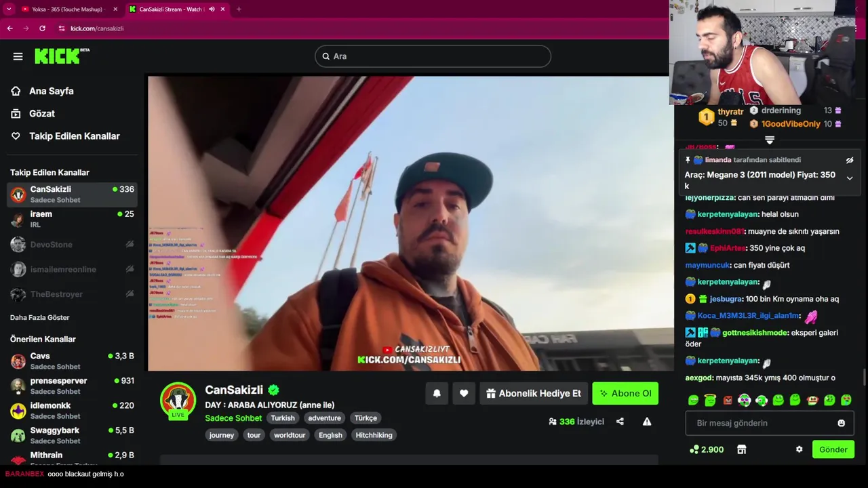Image resolution: width=868 pixels, height=488 pixels.
Task: Click chat username jesbugra
Action: coord(726,299)
